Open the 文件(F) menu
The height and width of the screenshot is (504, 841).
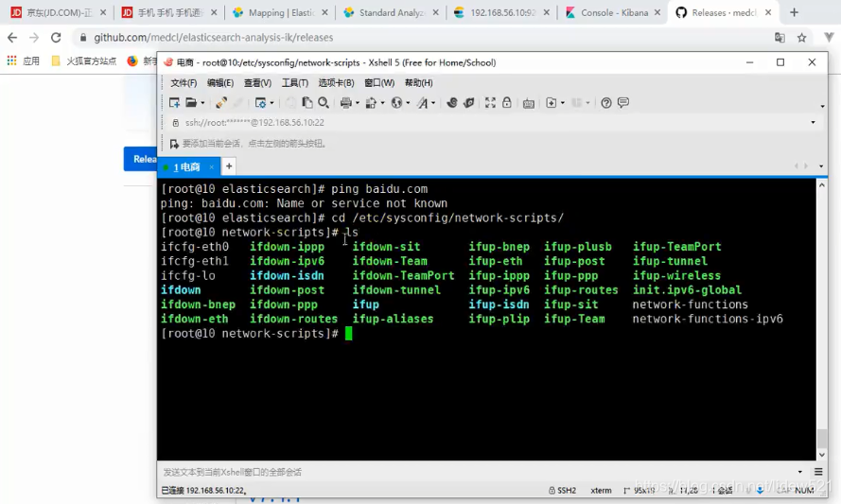pos(184,82)
